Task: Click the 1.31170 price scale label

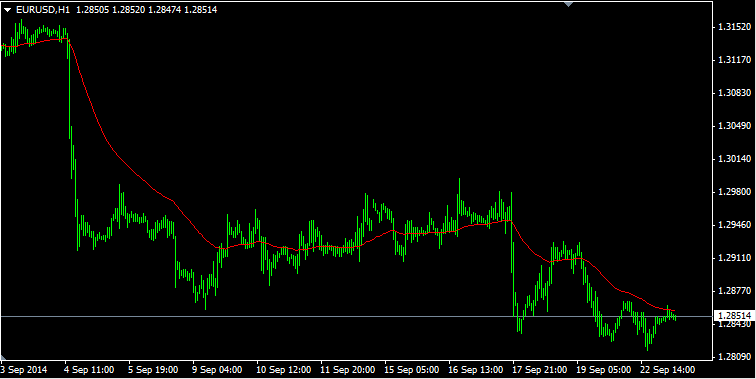Action: pos(734,60)
